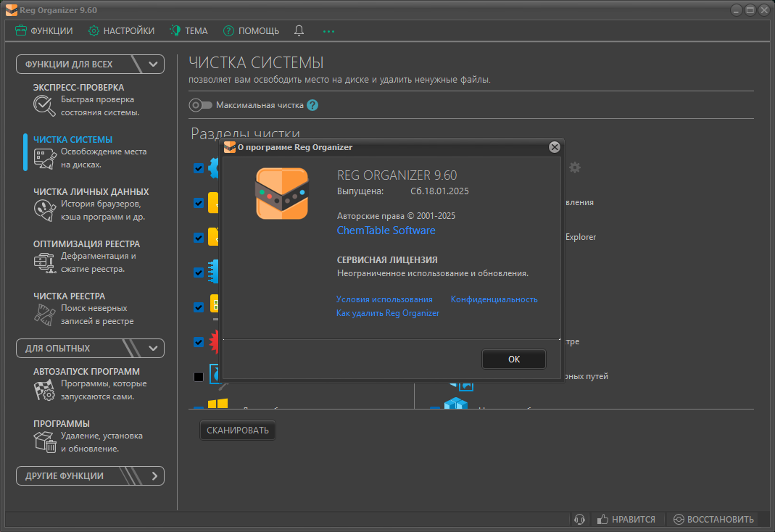Click the Оптимизация реестра icon
The width and height of the screenshot is (775, 532).
pyautogui.click(x=44, y=263)
